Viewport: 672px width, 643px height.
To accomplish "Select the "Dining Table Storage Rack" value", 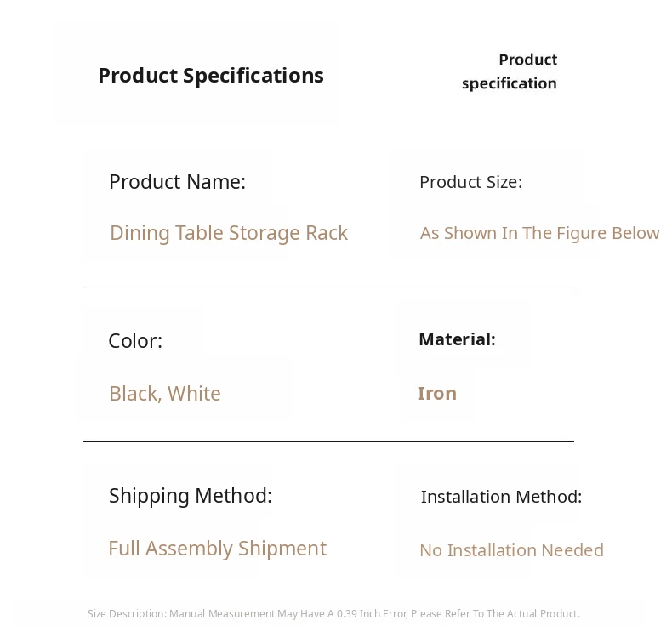I will pos(228,233).
